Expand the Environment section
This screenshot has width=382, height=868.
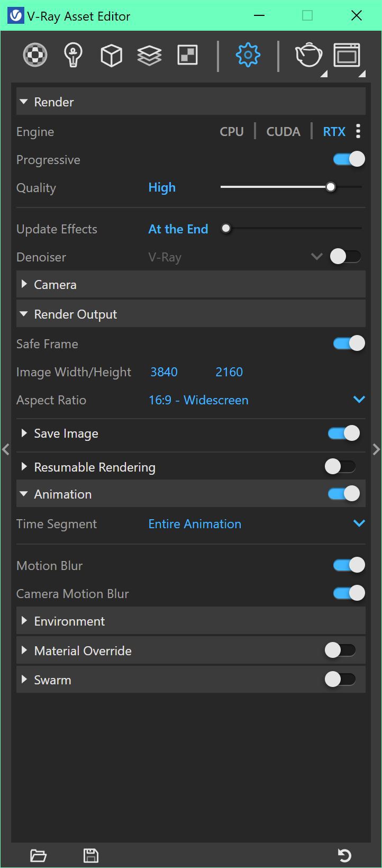coord(69,621)
